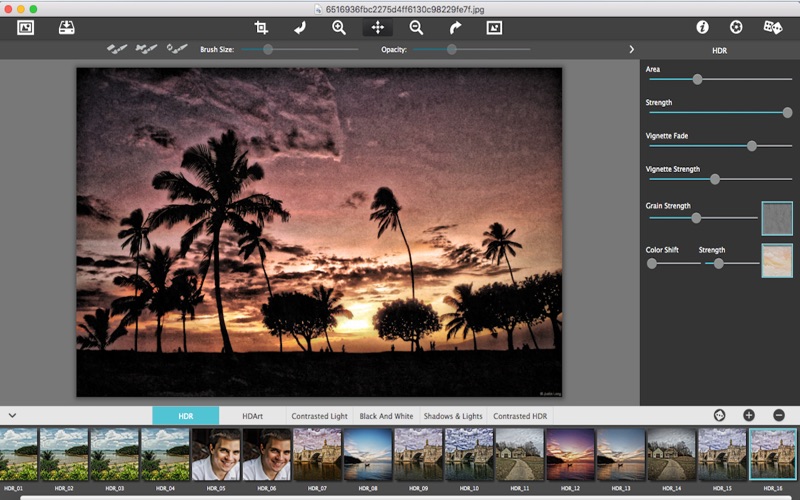Click the Zoom In magnifier icon
The height and width of the screenshot is (500, 800).
pos(339,28)
